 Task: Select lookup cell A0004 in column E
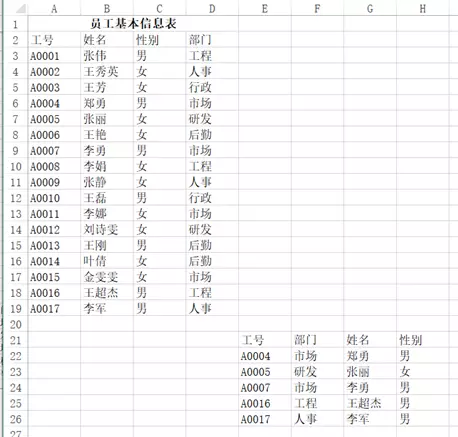[x=265, y=356]
